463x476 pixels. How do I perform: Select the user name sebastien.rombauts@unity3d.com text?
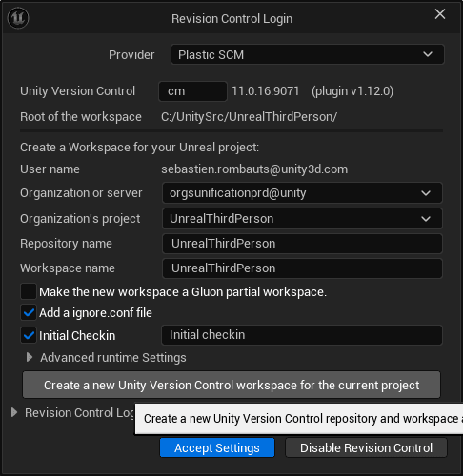[x=254, y=169]
